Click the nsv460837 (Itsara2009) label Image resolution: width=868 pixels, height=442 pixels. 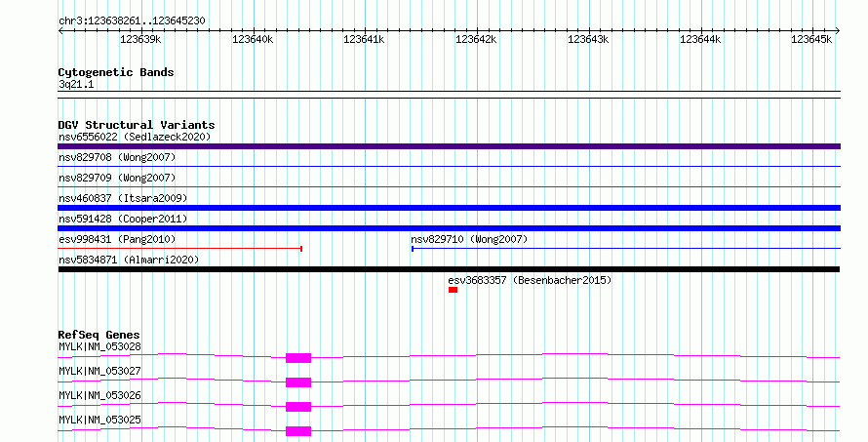[123, 198]
